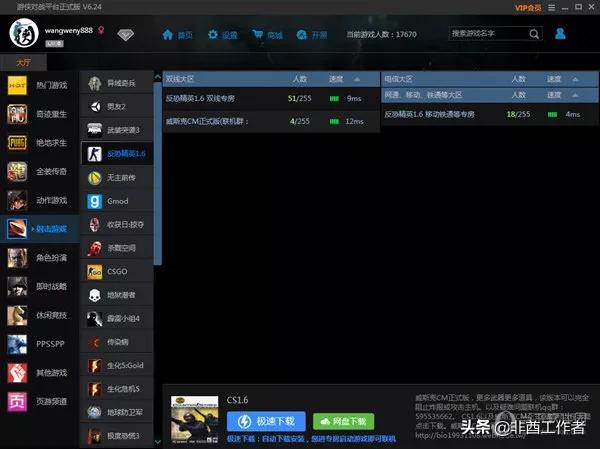Screen dimensions: 600x449
Task: Select the skull-icon 地狱潜者 game
Action: [117, 295]
